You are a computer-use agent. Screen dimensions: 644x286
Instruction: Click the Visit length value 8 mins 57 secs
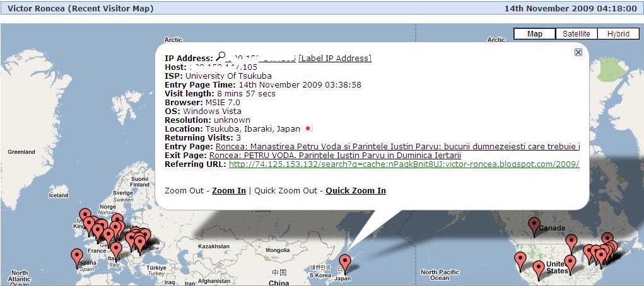pyautogui.click(x=247, y=94)
